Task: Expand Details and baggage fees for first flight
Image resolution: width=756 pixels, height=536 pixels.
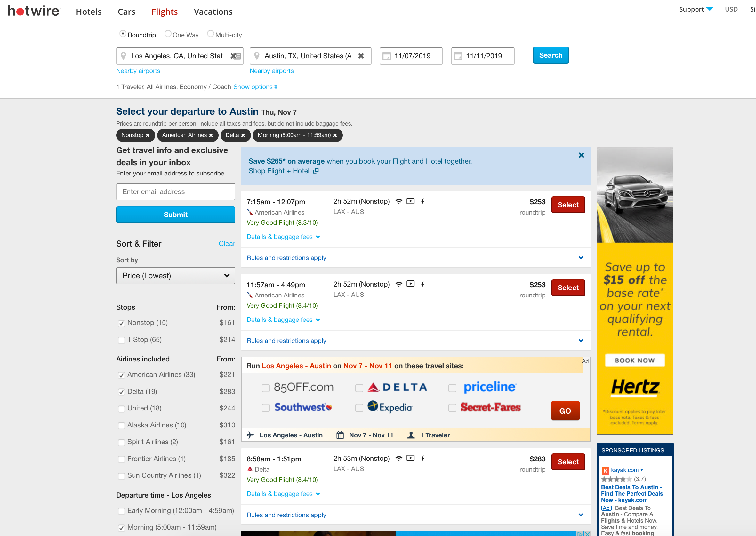Action: (280, 236)
